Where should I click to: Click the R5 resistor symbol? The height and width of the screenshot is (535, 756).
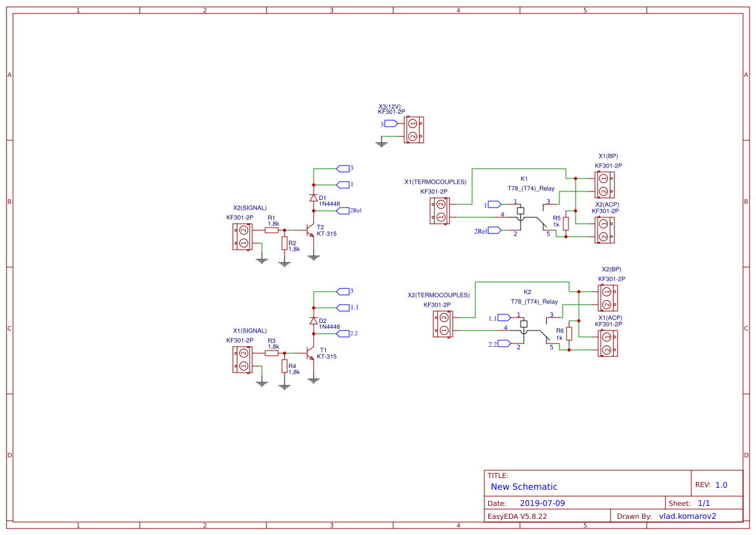point(566,223)
